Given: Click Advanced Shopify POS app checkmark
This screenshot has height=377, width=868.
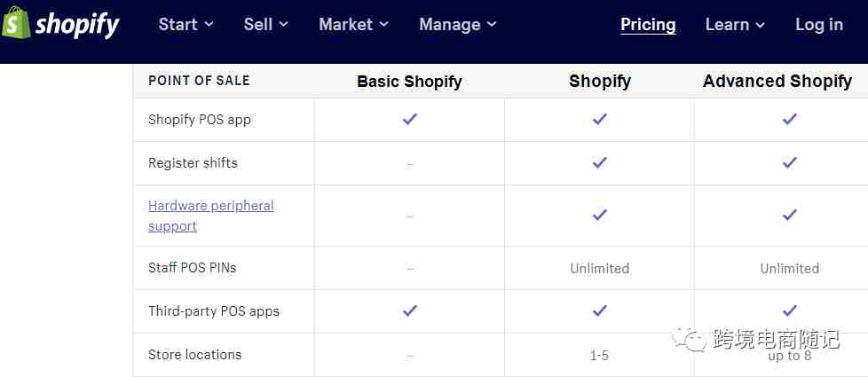Looking at the screenshot, I should (789, 119).
